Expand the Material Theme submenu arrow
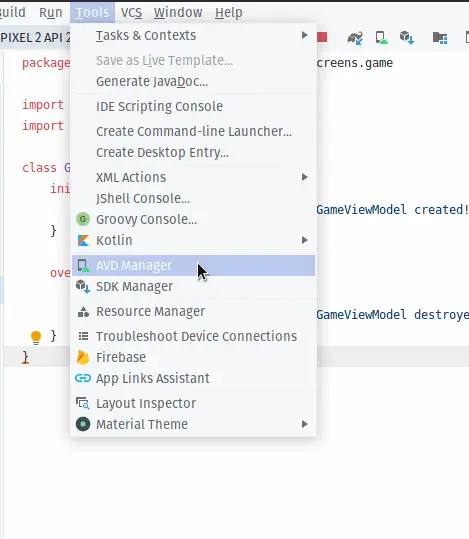 (x=304, y=424)
